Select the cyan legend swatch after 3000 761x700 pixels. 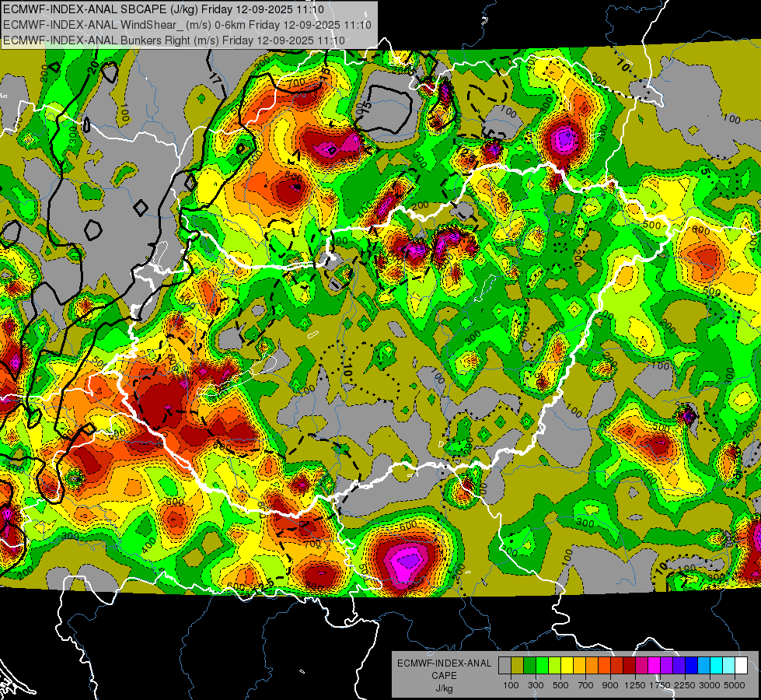(x=717, y=666)
